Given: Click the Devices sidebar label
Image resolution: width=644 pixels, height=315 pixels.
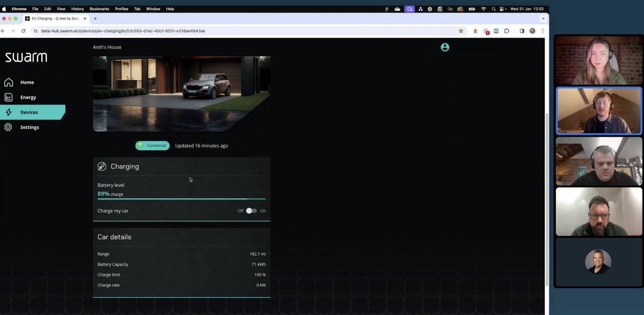Looking at the screenshot, I should click(x=29, y=112).
